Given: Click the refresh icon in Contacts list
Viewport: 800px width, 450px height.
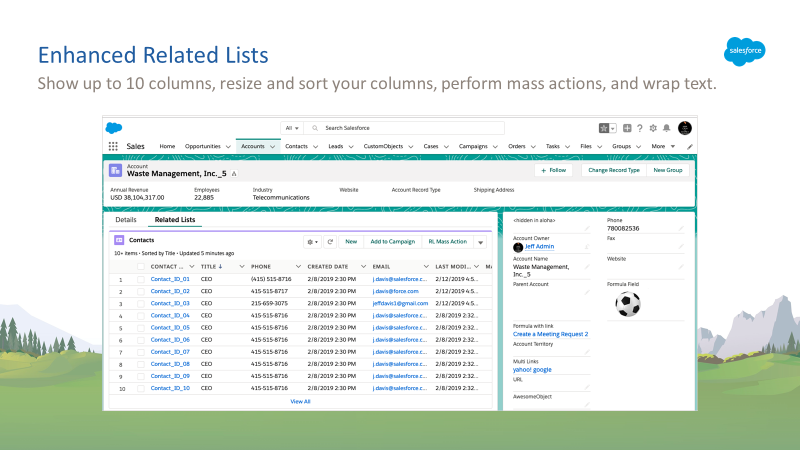Looking at the screenshot, I should [x=330, y=242].
